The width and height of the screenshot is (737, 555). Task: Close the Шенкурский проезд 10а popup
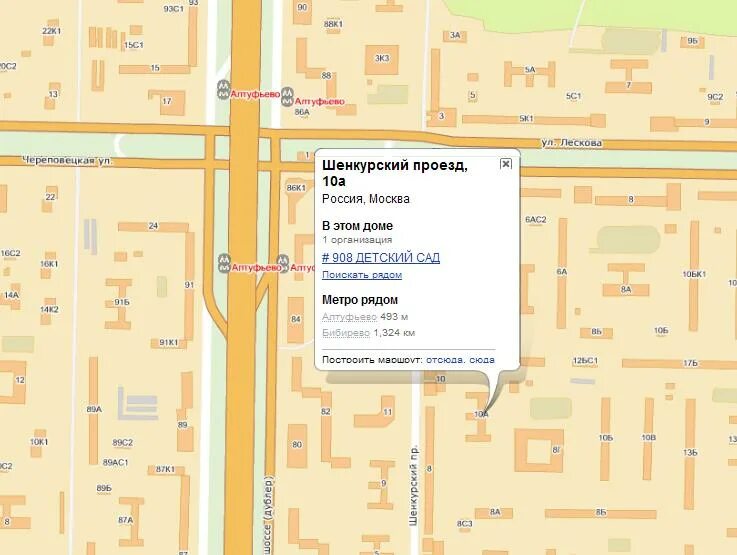(506, 164)
